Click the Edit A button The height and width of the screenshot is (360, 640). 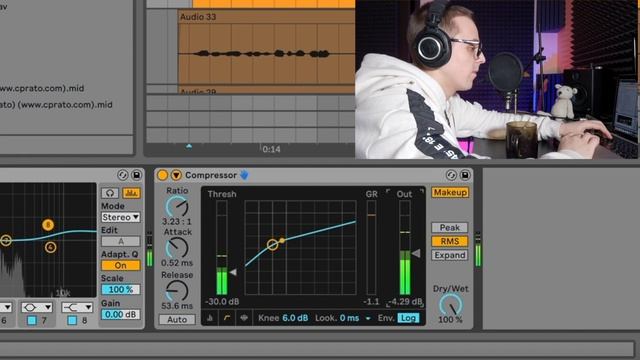coord(120,241)
